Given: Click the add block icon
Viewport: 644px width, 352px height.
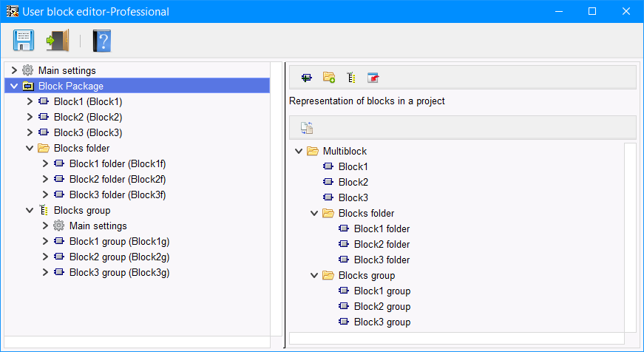Looking at the screenshot, I should pos(306,77).
